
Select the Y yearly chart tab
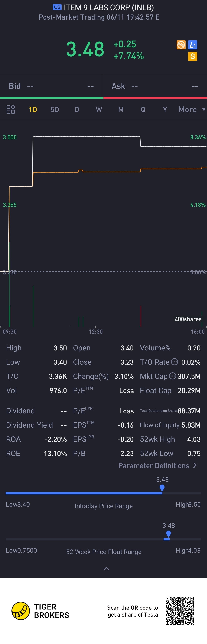165,110
